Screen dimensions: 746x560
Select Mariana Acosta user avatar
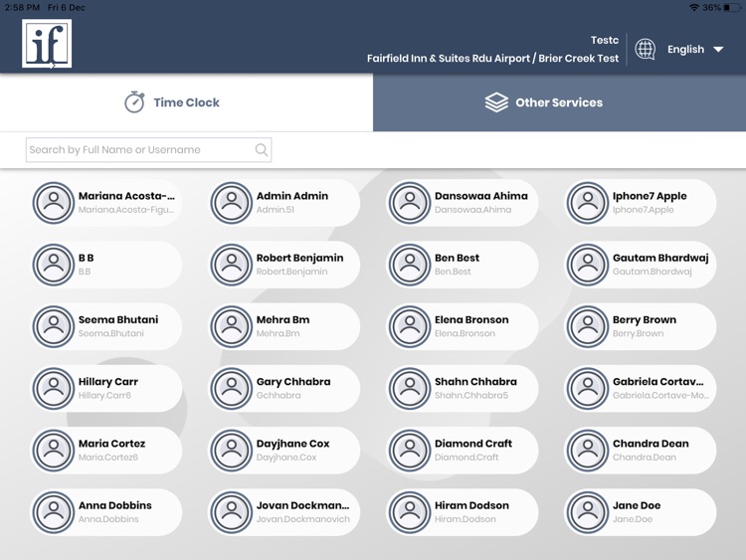(x=54, y=203)
